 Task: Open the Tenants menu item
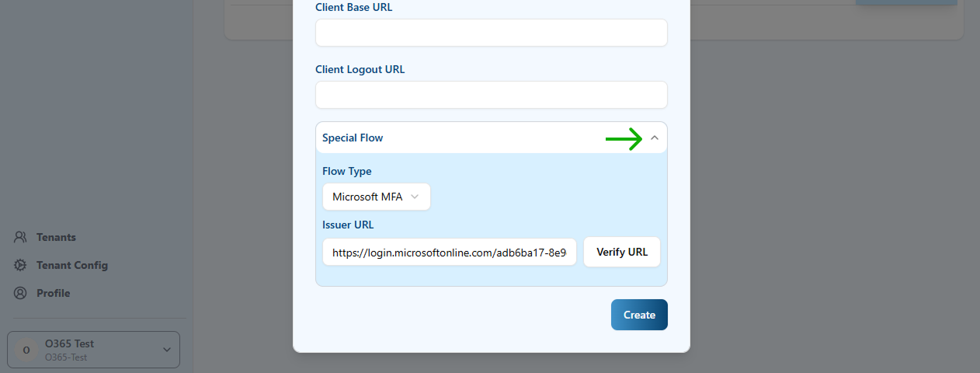(x=56, y=237)
